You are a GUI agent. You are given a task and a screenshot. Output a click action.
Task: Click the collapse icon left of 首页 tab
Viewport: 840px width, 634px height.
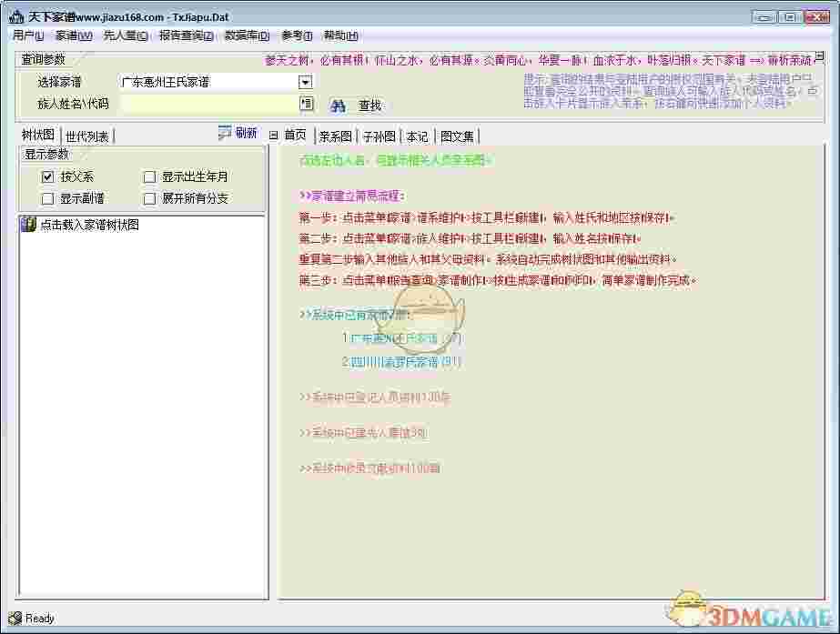pos(273,136)
